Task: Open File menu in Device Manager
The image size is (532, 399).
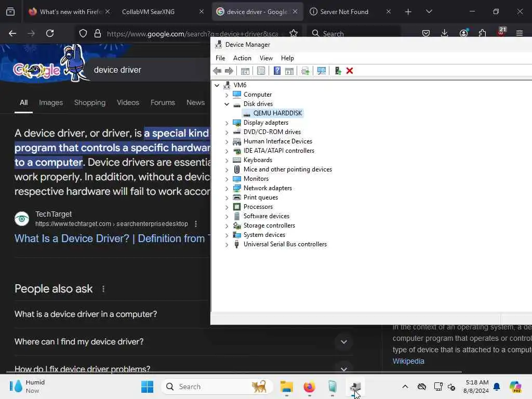Action: tap(220, 58)
